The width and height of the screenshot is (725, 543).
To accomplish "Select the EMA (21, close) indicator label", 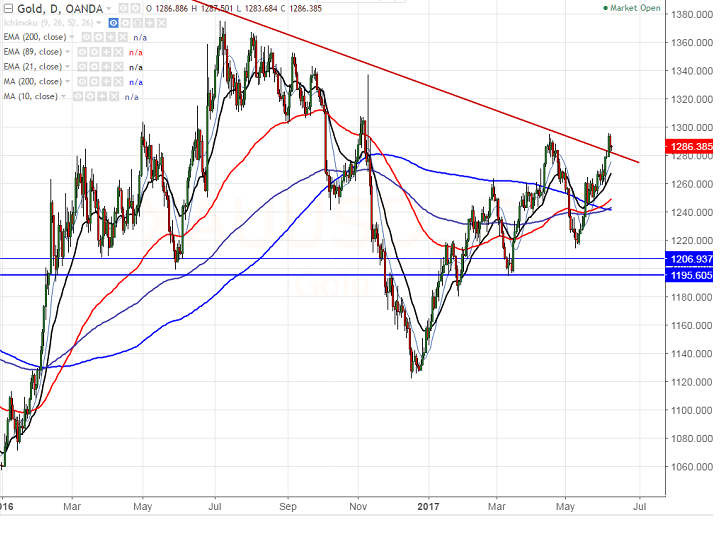I will pos(32,67).
